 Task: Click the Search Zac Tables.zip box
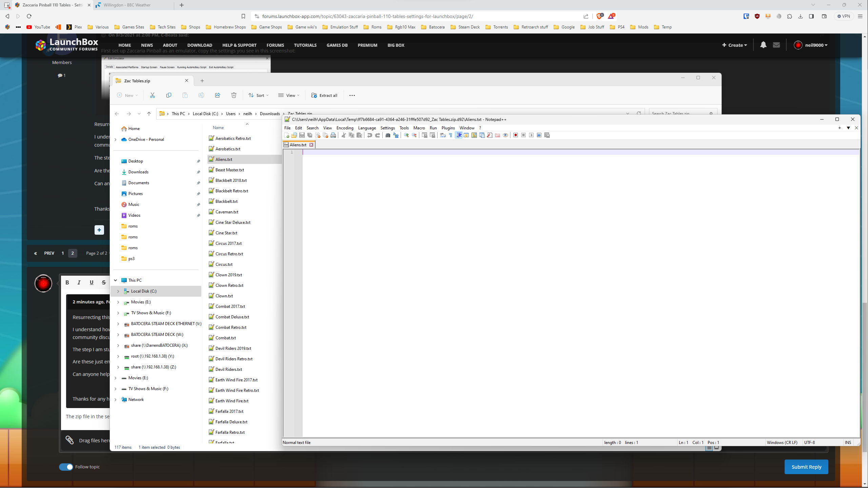tap(683, 113)
